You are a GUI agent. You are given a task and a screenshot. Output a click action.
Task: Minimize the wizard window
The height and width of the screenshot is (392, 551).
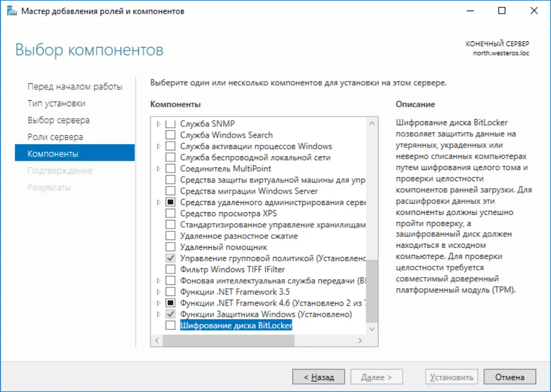(470, 11)
